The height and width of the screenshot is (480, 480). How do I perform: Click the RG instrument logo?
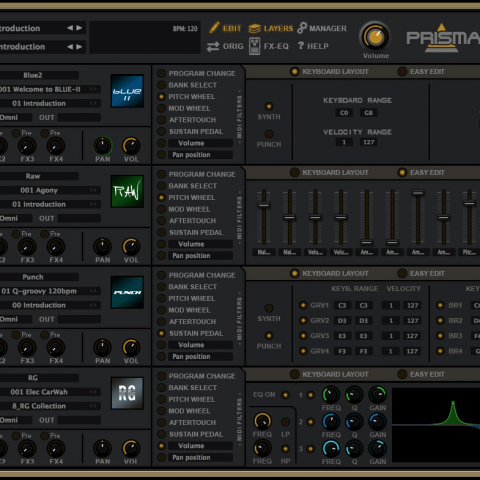(x=127, y=393)
